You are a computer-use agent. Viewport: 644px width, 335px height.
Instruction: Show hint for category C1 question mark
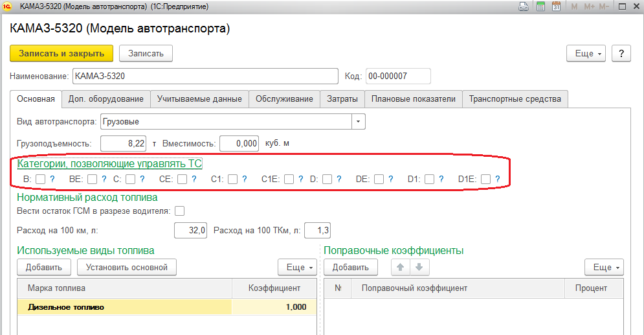point(245,179)
